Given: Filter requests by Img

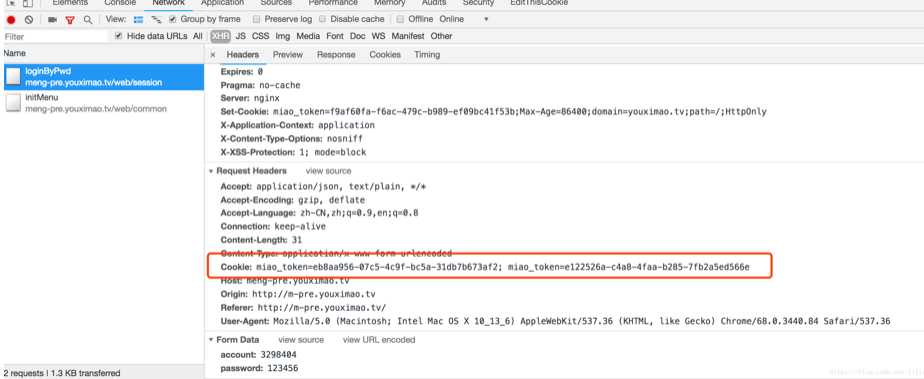Looking at the screenshot, I should 283,36.
